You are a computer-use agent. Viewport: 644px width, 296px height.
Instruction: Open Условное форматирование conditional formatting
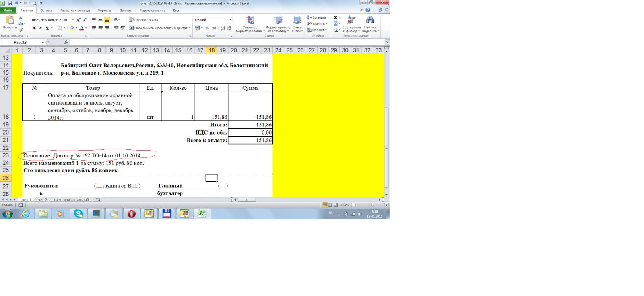click(250, 24)
